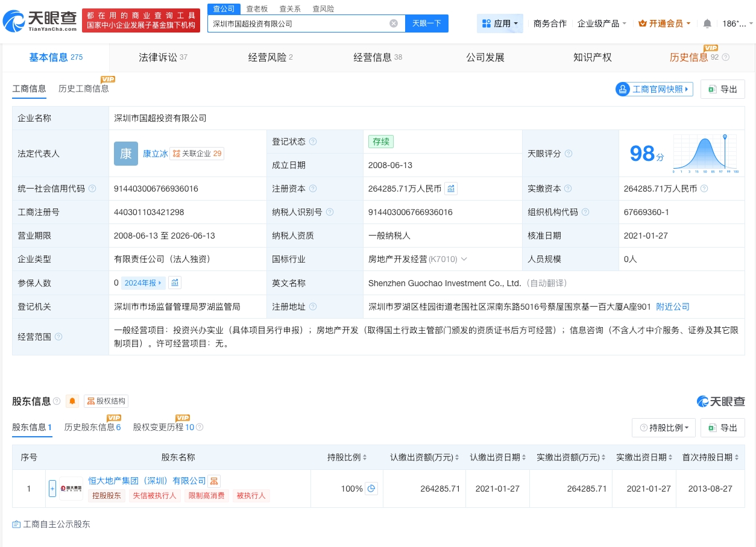
Task: Open the 企业级产品 dropdown menu
Action: (602, 23)
